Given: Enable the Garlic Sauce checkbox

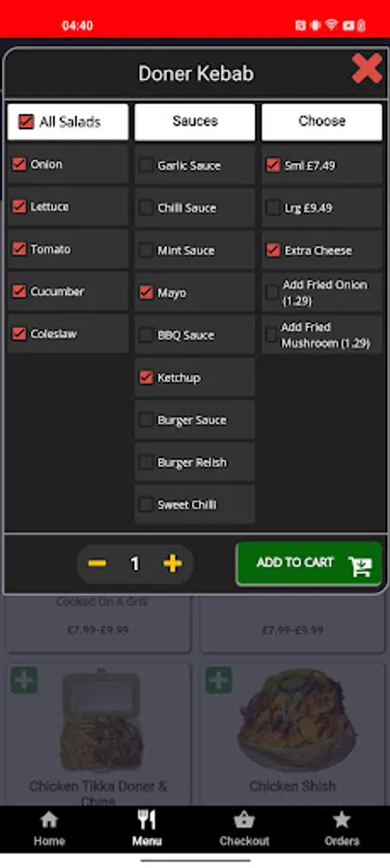Looking at the screenshot, I should point(147,165).
